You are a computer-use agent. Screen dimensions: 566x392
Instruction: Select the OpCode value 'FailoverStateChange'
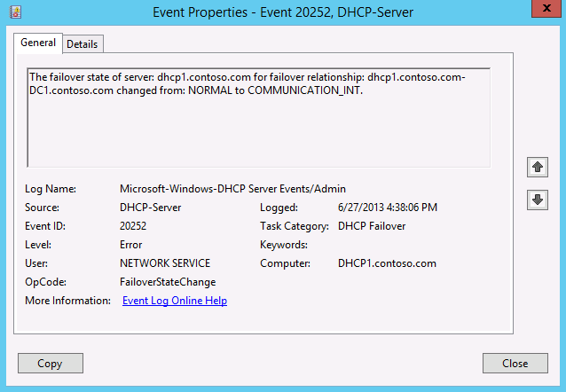tap(168, 282)
